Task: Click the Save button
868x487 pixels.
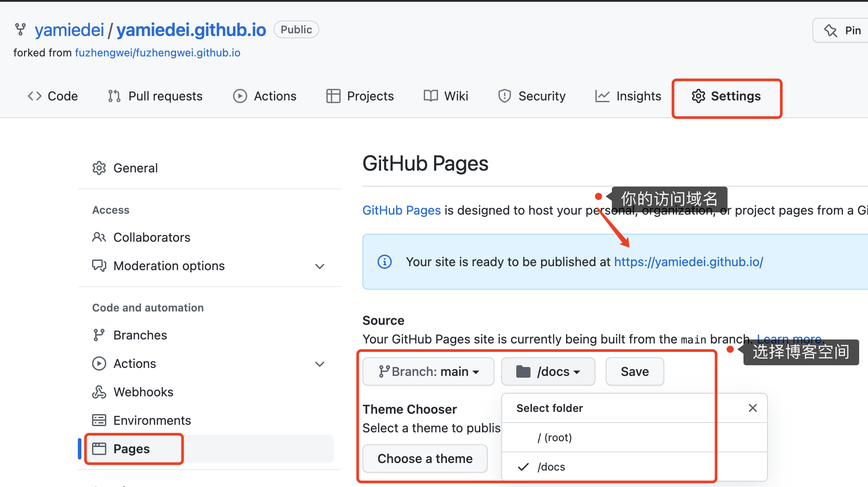Action: (x=635, y=371)
